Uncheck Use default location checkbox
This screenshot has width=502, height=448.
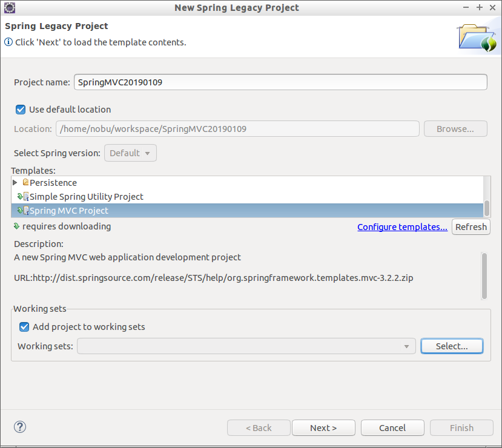pos(21,110)
